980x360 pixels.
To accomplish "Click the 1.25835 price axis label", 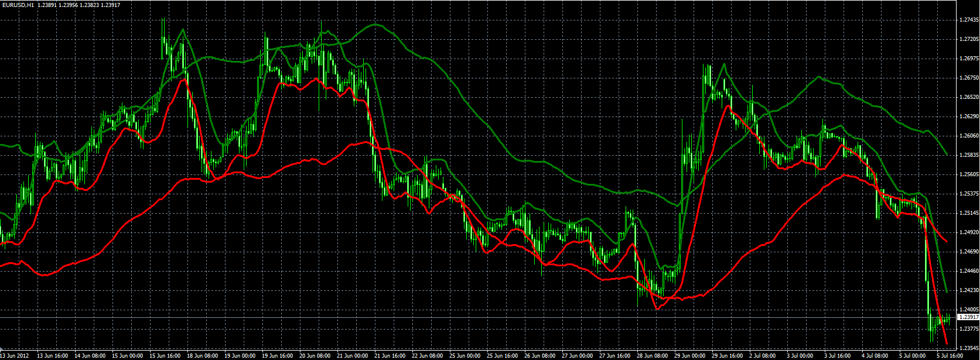I will [x=968, y=155].
